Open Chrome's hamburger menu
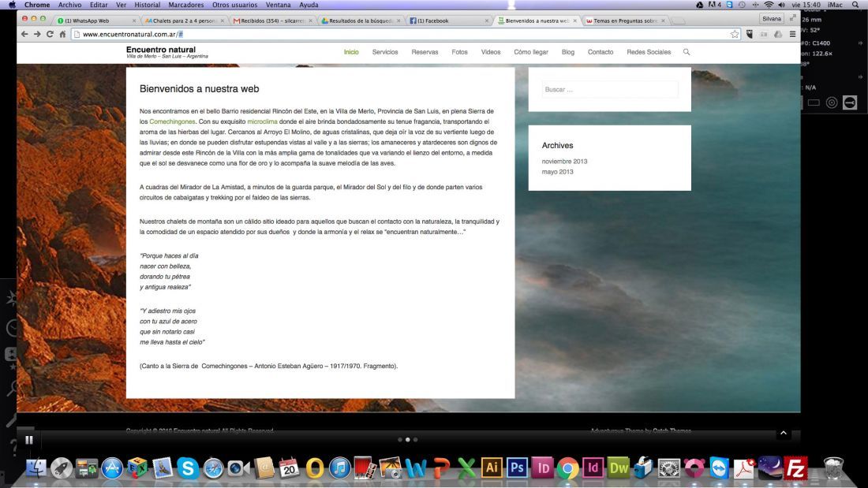 793,35
